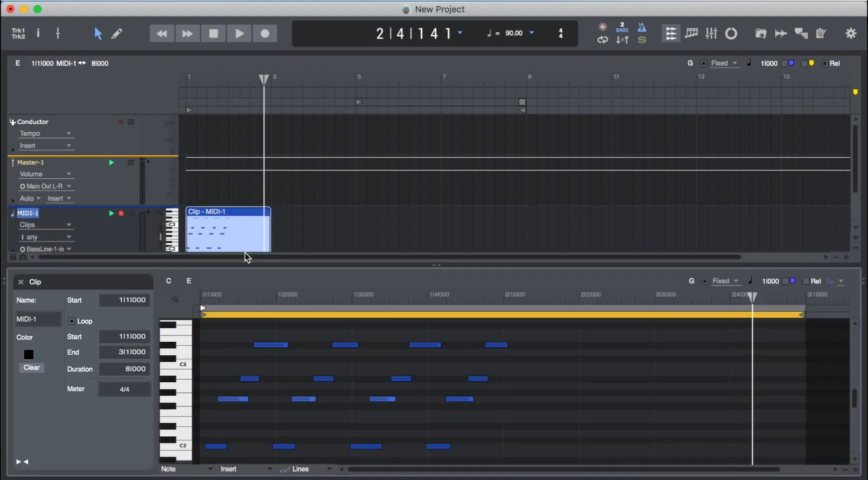Open the Main Out L-R output dropdown
The height and width of the screenshot is (480, 868).
(46, 186)
